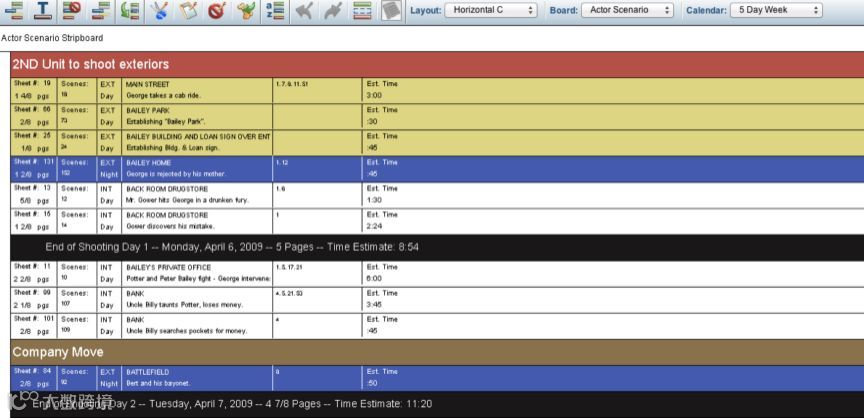
Task: Click 'Sheet #: 19' cell
Action: [34, 90]
